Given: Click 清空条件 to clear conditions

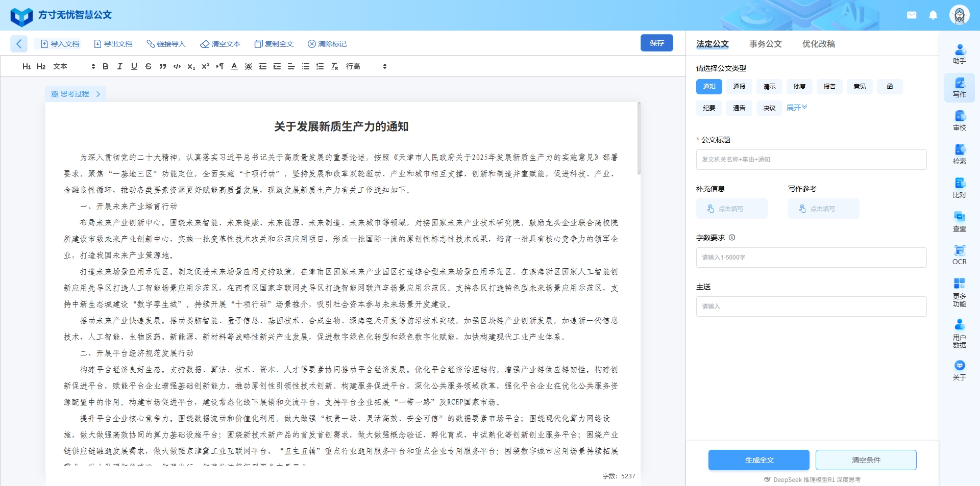Looking at the screenshot, I should coord(866,459).
